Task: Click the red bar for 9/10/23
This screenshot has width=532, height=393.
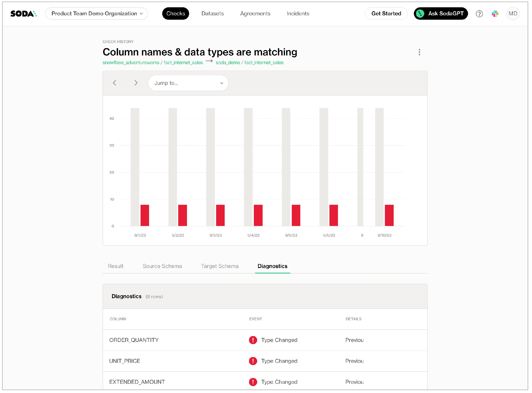Action: point(389,215)
